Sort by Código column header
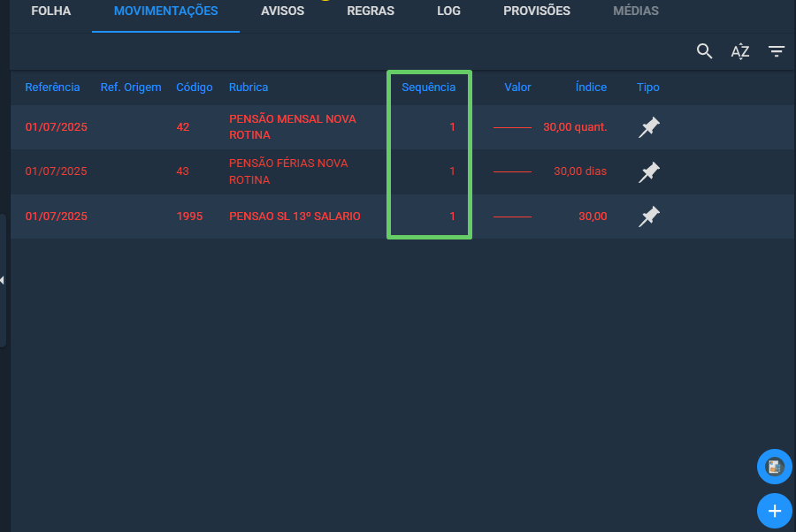 click(195, 87)
